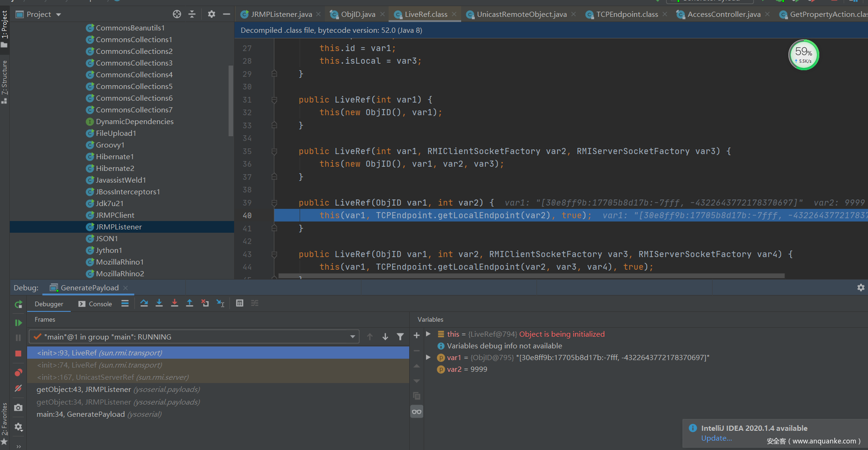868x450 pixels.
Task: Toggle the glasses watches view button
Action: (x=417, y=412)
